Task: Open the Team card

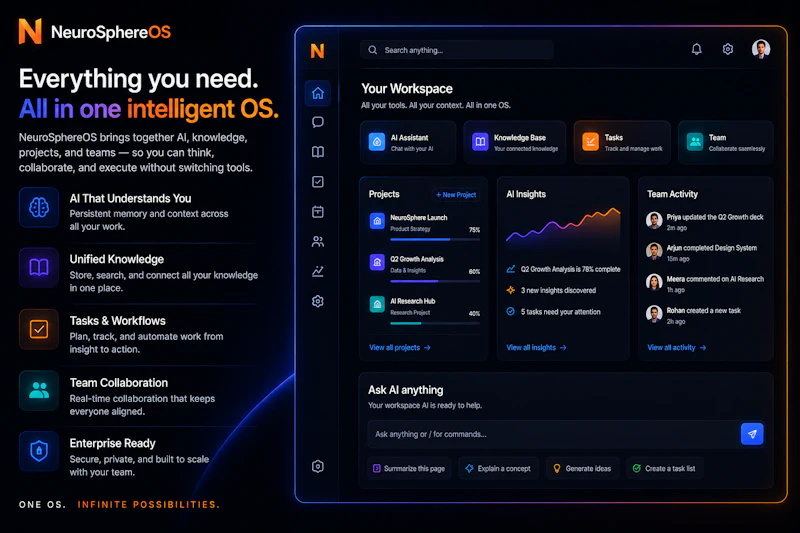Action: click(726, 142)
